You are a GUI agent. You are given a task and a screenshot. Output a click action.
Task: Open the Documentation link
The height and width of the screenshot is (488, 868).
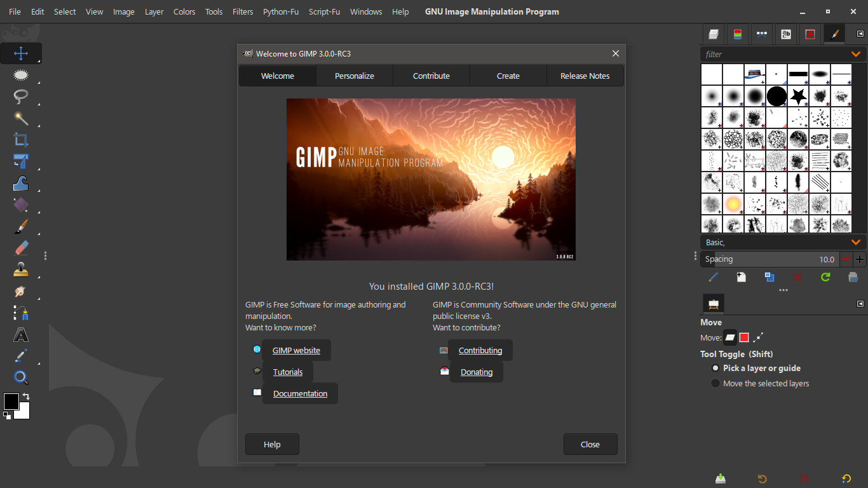point(300,393)
